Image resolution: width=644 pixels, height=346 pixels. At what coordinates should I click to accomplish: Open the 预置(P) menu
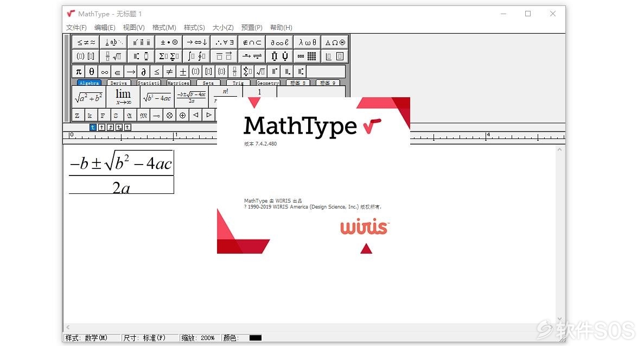click(252, 28)
